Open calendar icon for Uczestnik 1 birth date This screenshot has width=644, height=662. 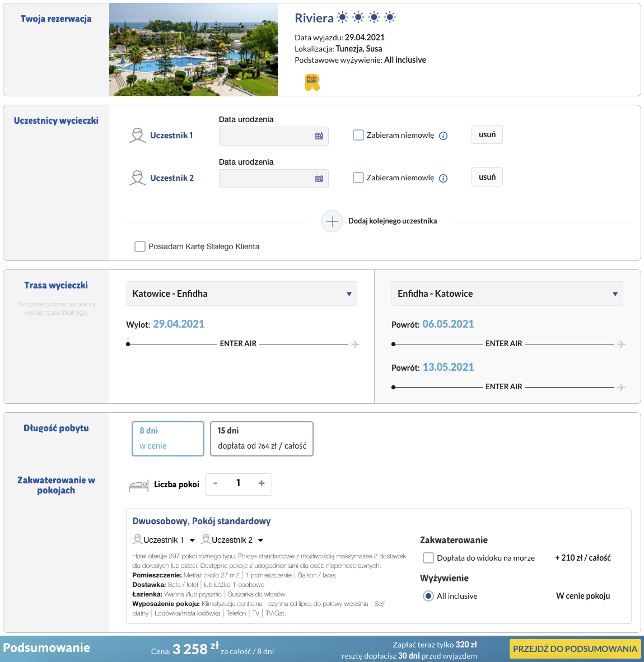pyautogui.click(x=319, y=136)
